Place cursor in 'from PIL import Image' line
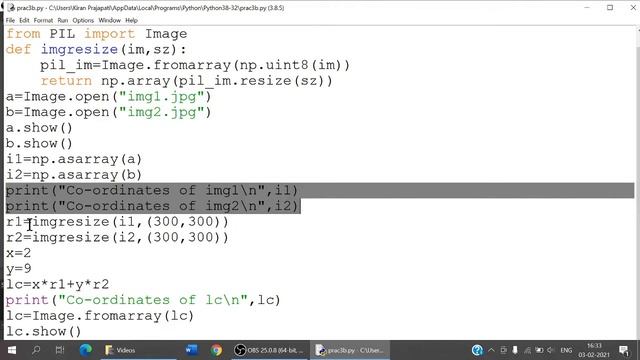Viewport: 640px width, 360px height. coord(96,34)
